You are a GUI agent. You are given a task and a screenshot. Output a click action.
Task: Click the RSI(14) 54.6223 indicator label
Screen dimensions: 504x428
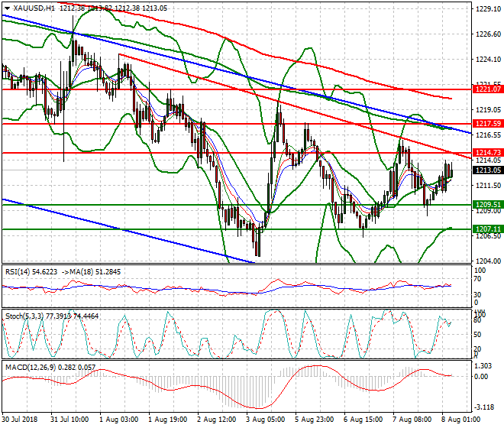(31, 272)
